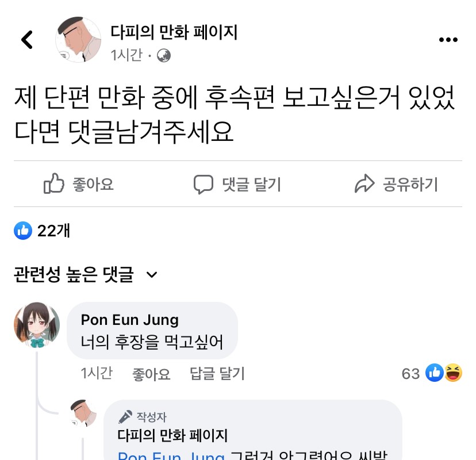Open 다피의 만화 페이지 page name in header
476x460 pixels.
click(174, 32)
